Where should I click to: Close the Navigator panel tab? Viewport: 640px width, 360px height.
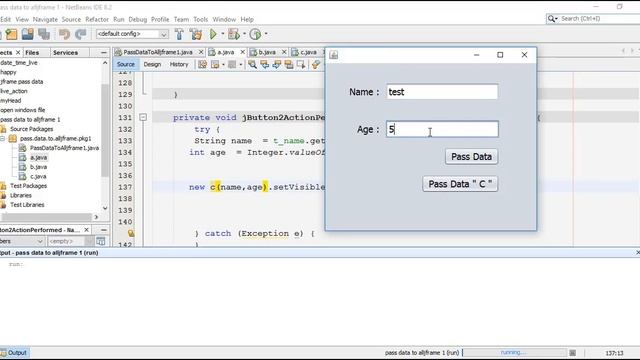(87, 230)
